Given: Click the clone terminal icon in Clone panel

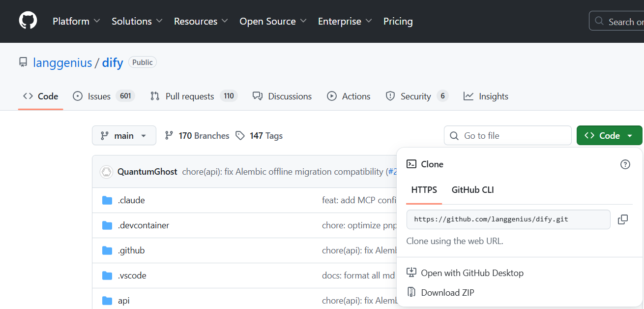Looking at the screenshot, I should (x=410, y=164).
